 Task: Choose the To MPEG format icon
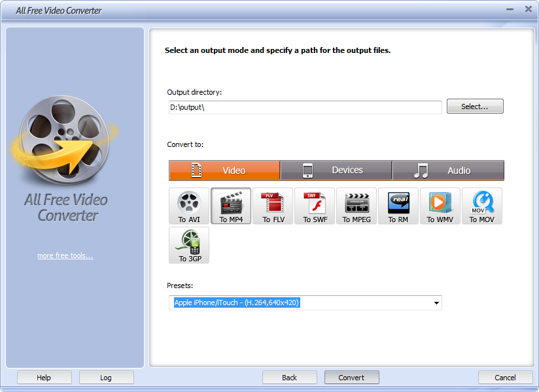[x=356, y=206]
